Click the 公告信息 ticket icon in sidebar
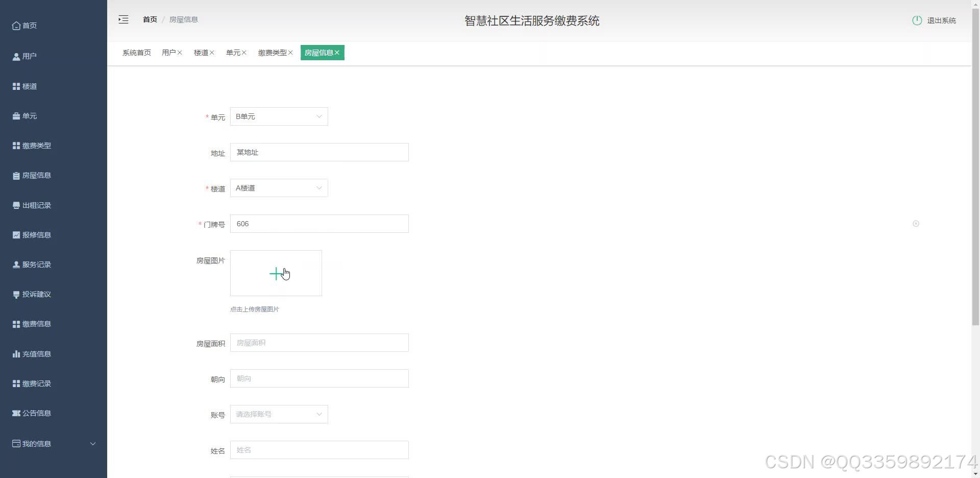Viewport: 980px width, 478px height. [x=16, y=413]
